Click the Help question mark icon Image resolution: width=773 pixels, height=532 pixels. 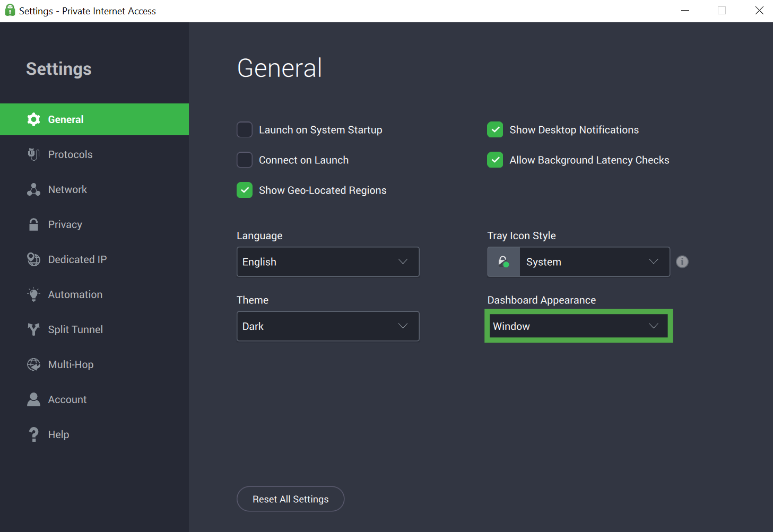click(33, 434)
